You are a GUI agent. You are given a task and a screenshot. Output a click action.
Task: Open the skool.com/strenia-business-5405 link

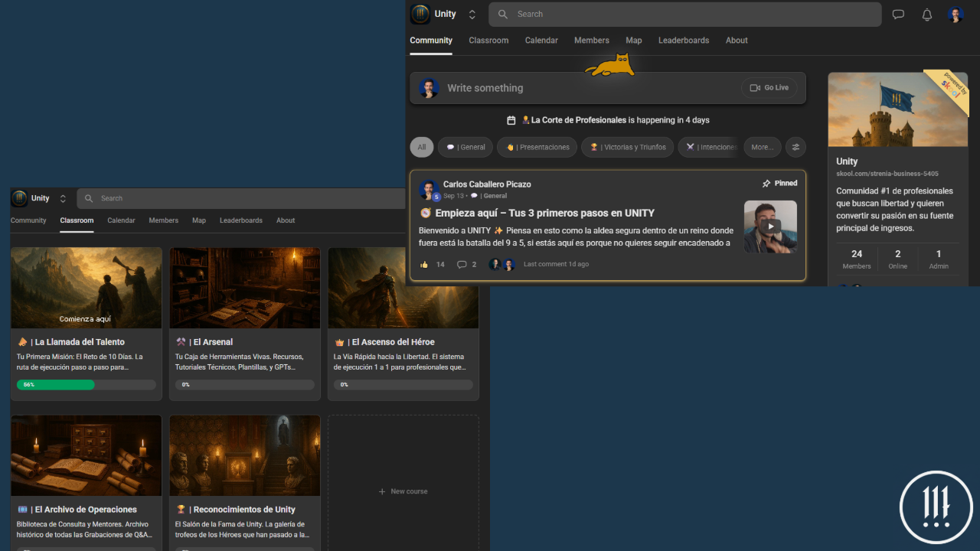(x=887, y=174)
